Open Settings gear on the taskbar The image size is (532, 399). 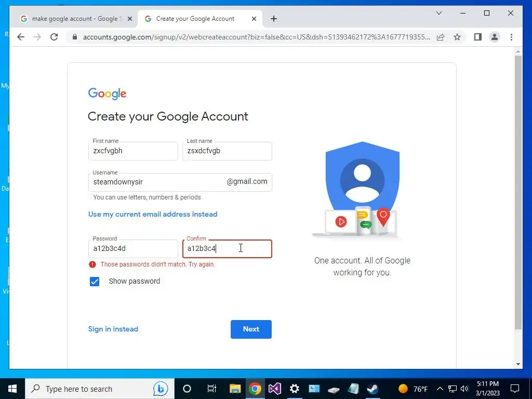[x=294, y=389]
